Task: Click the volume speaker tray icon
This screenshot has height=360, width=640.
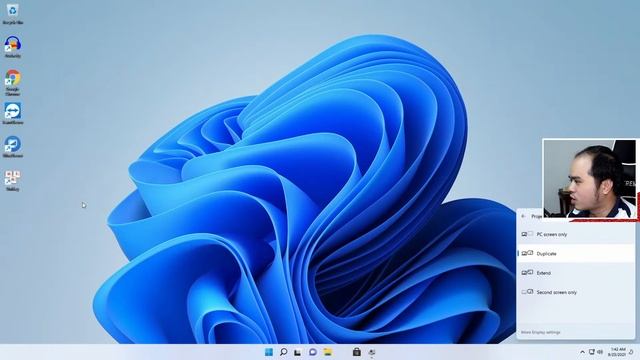Action: (600, 352)
